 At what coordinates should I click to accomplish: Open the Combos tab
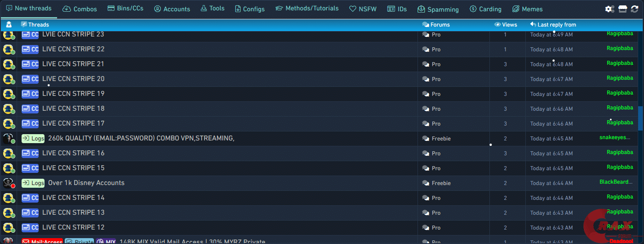(x=80, y=9)
